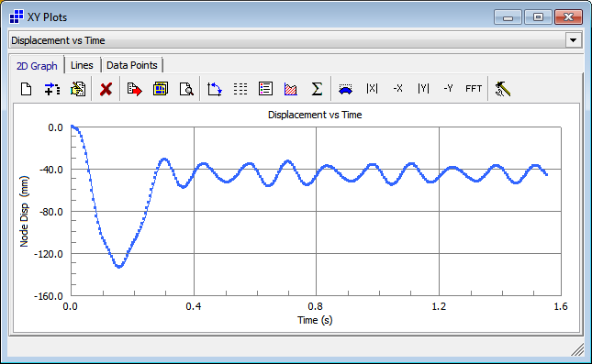The width and height of the screenshot is (592, 364).
Task: Apply the -X negate function
Action: tap(397, 89)
